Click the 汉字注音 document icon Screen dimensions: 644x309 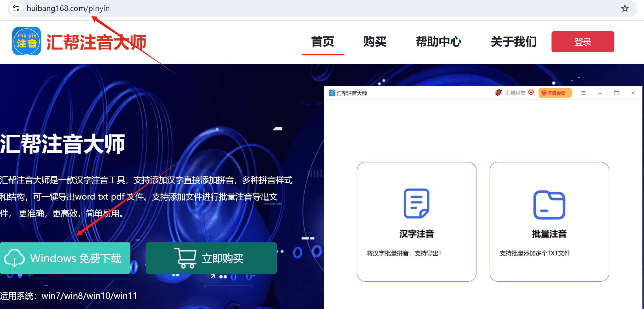pos(416,203)
